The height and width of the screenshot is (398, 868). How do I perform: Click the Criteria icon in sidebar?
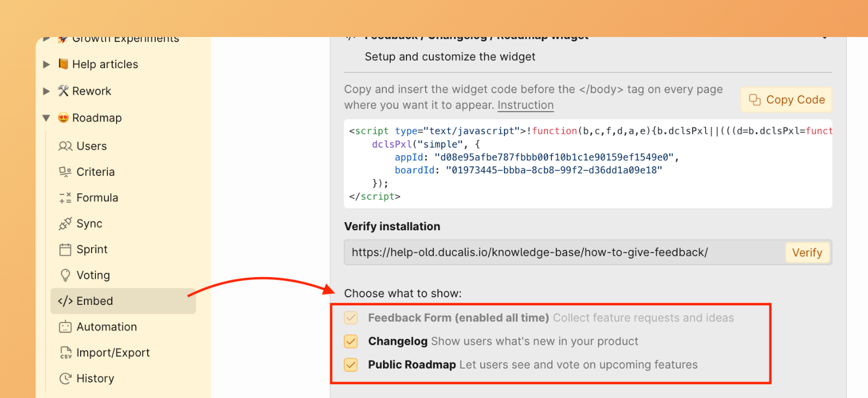coord(65,172)
